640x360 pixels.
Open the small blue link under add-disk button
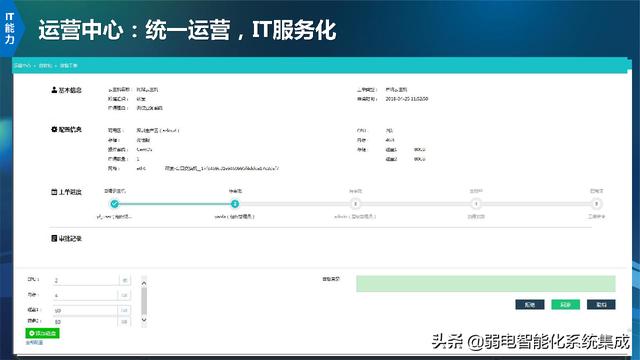(x=34, y=343)
